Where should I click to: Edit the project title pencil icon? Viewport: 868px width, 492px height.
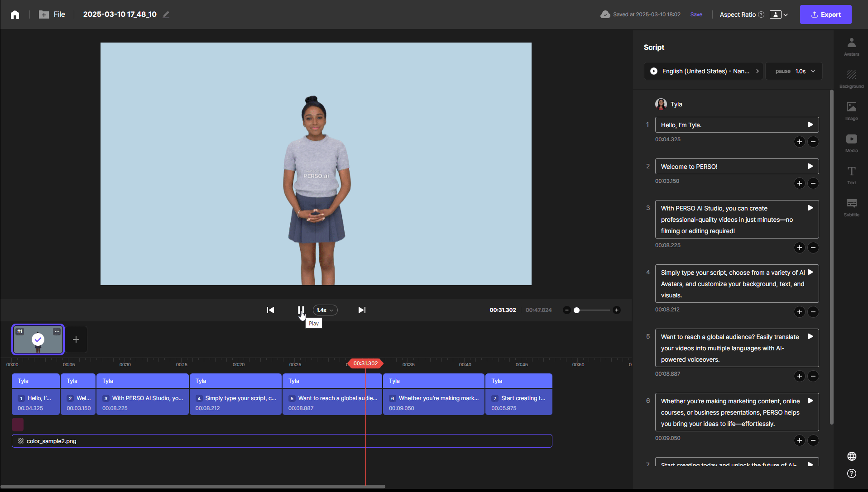pyautogui.click(x=166, y=14)
